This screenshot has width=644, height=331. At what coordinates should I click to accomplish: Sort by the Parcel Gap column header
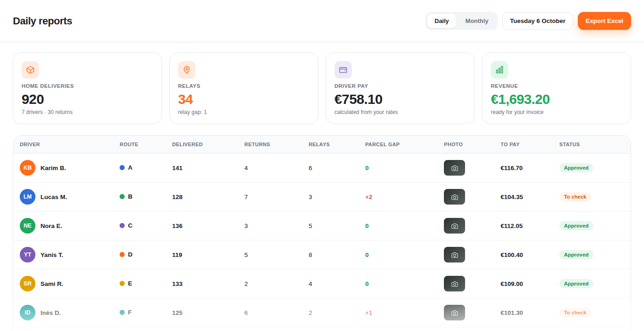coord(382,144)
